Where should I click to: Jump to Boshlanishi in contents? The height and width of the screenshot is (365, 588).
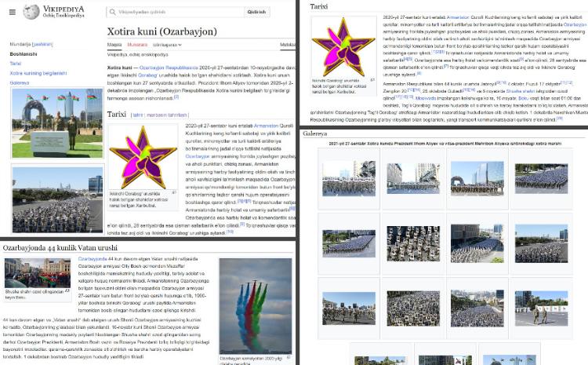[x=24, y=54]
